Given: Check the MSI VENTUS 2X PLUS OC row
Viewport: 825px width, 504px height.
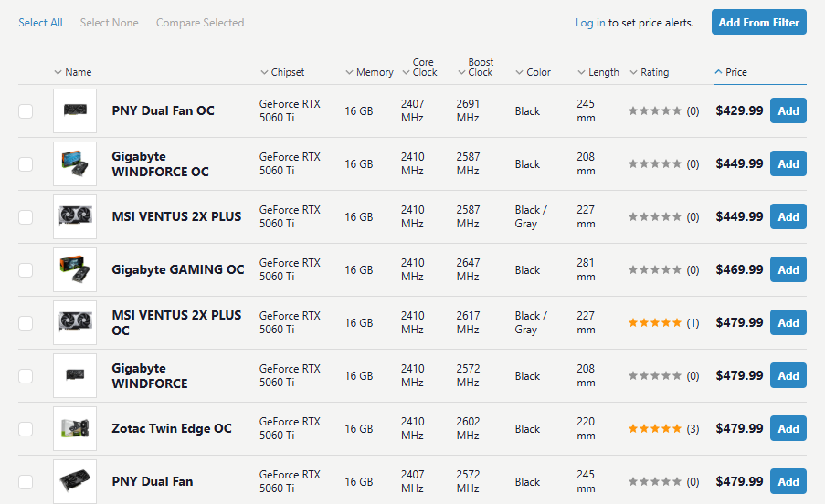Looking at the screenshot, I should coord(26,323).
